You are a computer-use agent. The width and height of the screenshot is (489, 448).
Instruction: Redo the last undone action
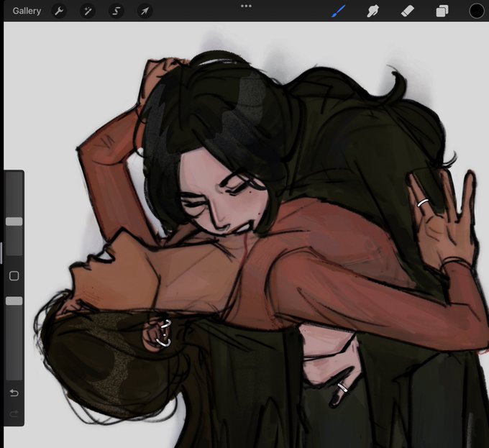tap(14, 413)
